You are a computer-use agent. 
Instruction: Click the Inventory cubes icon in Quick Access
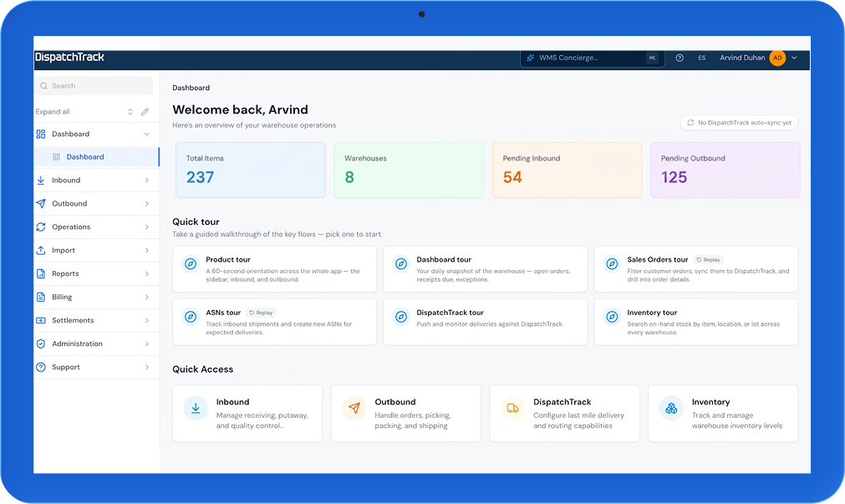671,408
